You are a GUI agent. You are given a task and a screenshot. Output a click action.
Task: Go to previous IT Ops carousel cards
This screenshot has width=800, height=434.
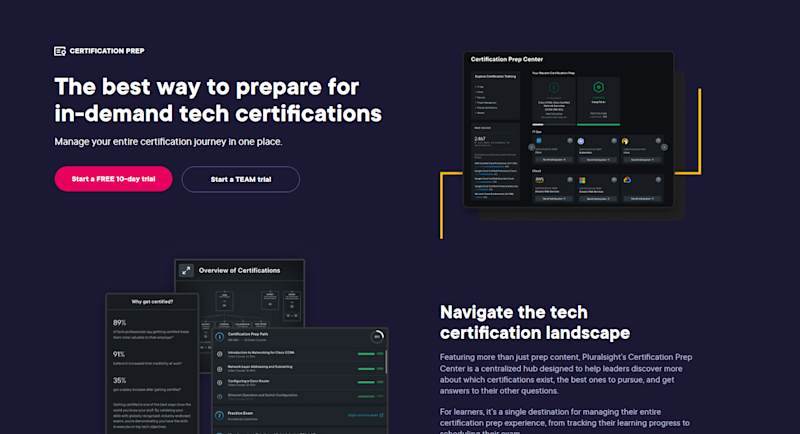(531, 147)
